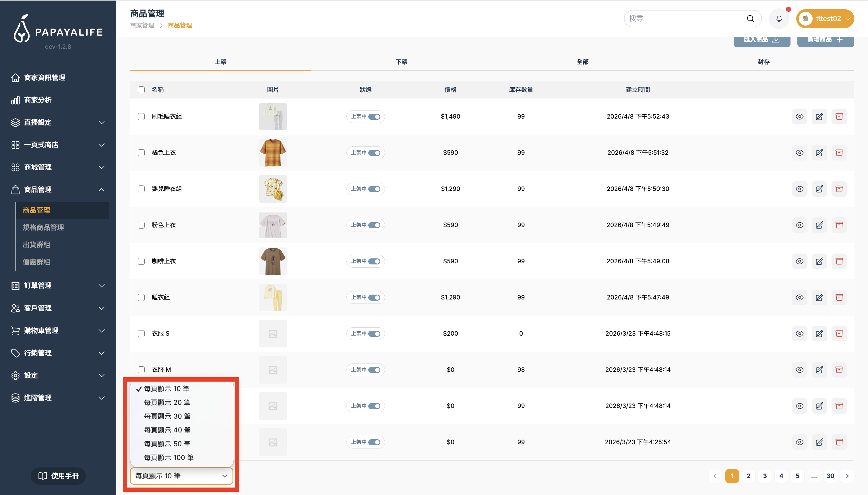Edit the 睡衣組 product

[x=819, y=297]
